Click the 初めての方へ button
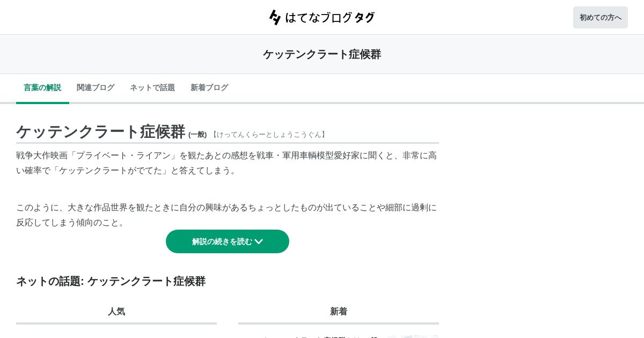 [600, 17]
